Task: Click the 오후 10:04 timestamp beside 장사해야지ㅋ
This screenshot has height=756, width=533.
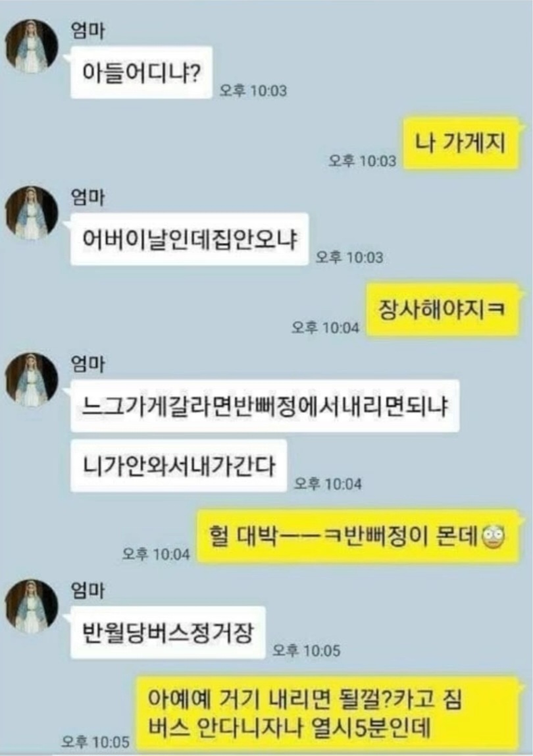Action: click(325, 328)
